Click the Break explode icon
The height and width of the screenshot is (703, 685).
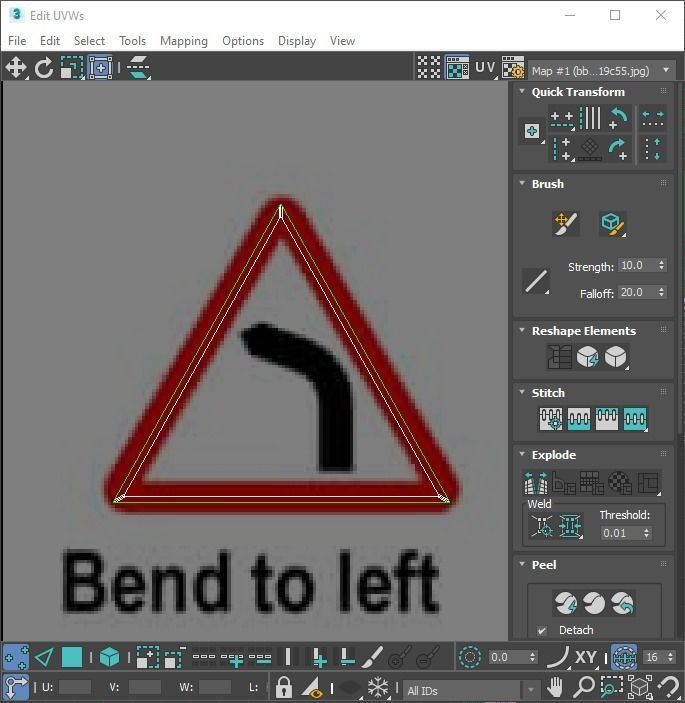[x=536, y=483]
